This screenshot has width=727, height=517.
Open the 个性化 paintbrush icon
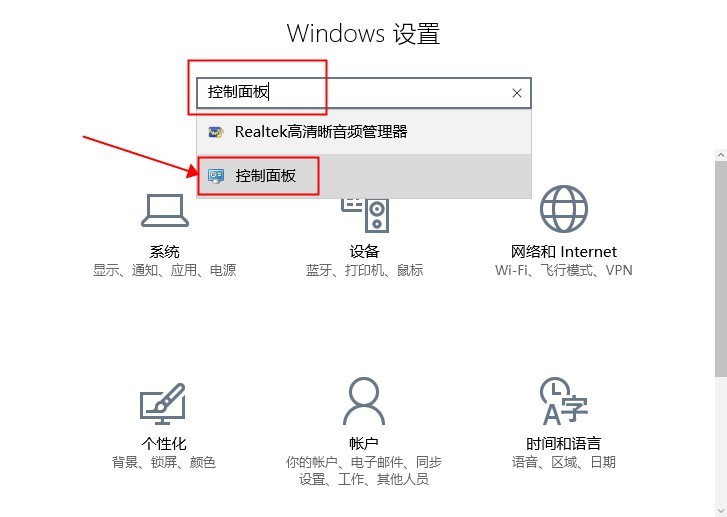(163, 403)
